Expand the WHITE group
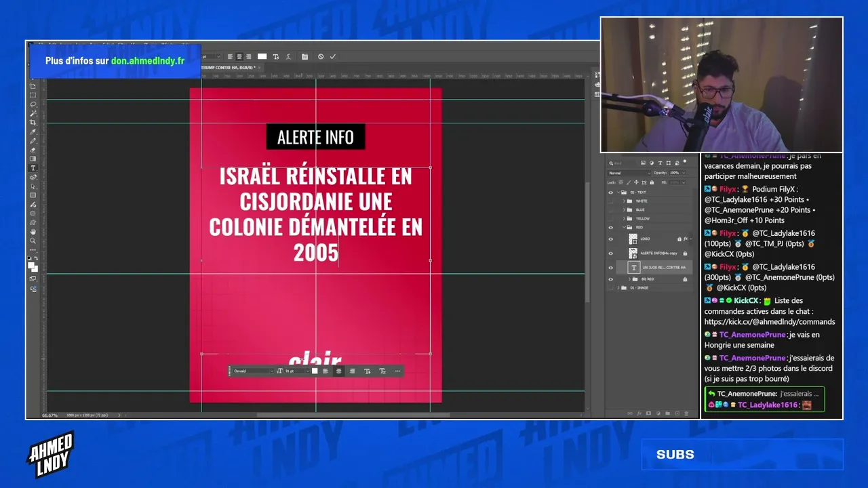This screenshot has width=868, height=488. (x=624, y=201)
